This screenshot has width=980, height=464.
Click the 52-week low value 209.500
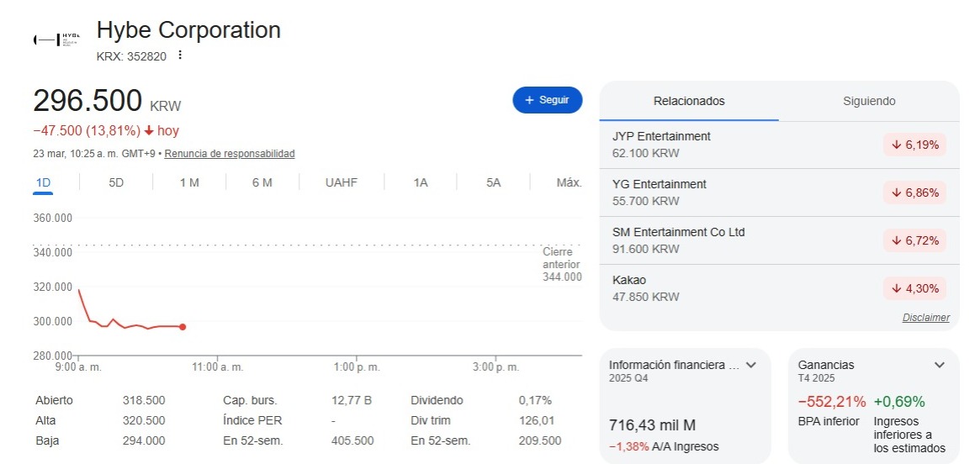pos(540,441)
